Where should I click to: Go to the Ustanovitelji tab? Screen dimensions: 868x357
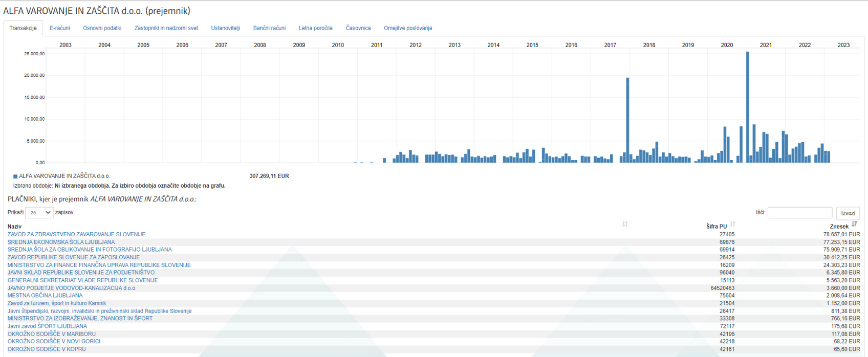click(x=225, y=28)
